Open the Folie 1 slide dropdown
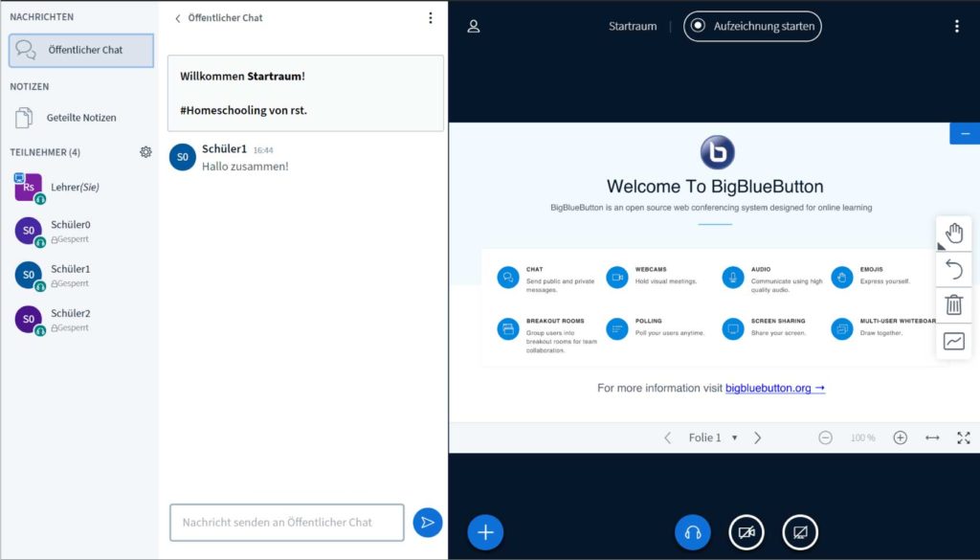The height and width of the screenshot is (560, 980). pyautogui.click(x=713, y=437)
